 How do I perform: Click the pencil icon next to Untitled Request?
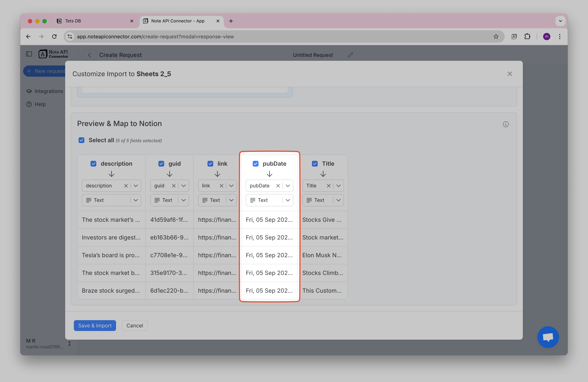click(x=350, y=55)
